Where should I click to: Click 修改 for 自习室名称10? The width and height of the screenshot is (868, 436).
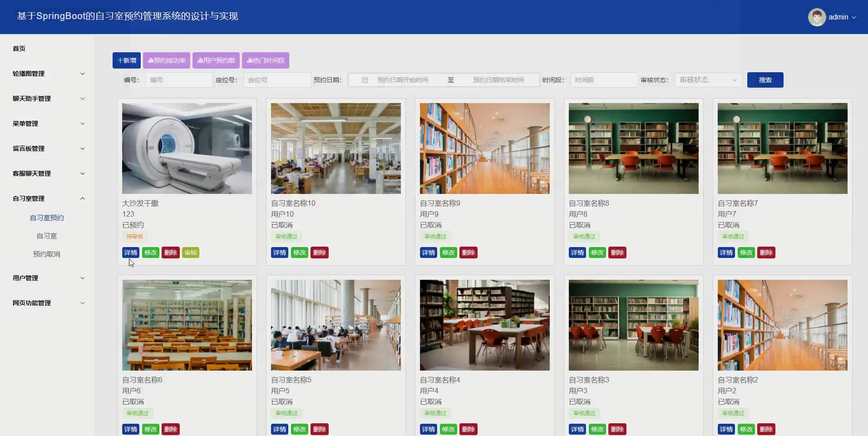pyautogui.click(x=300, y=253)
